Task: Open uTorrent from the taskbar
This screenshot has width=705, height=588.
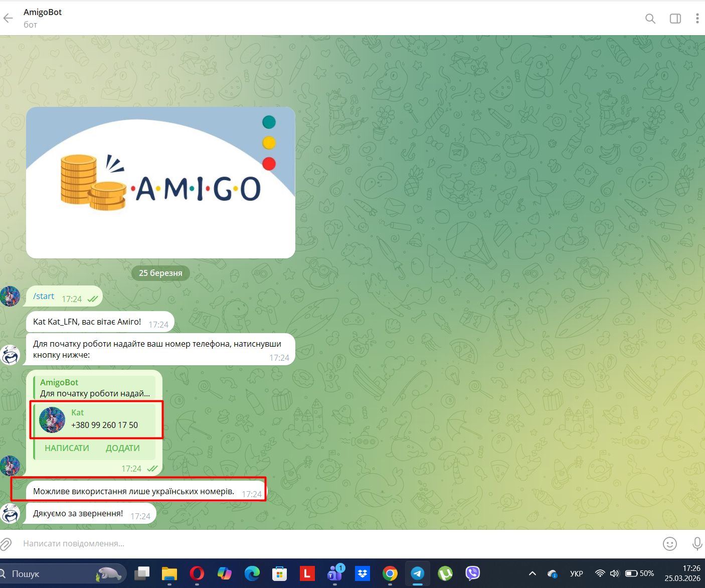Action: (x=445, y=573)
